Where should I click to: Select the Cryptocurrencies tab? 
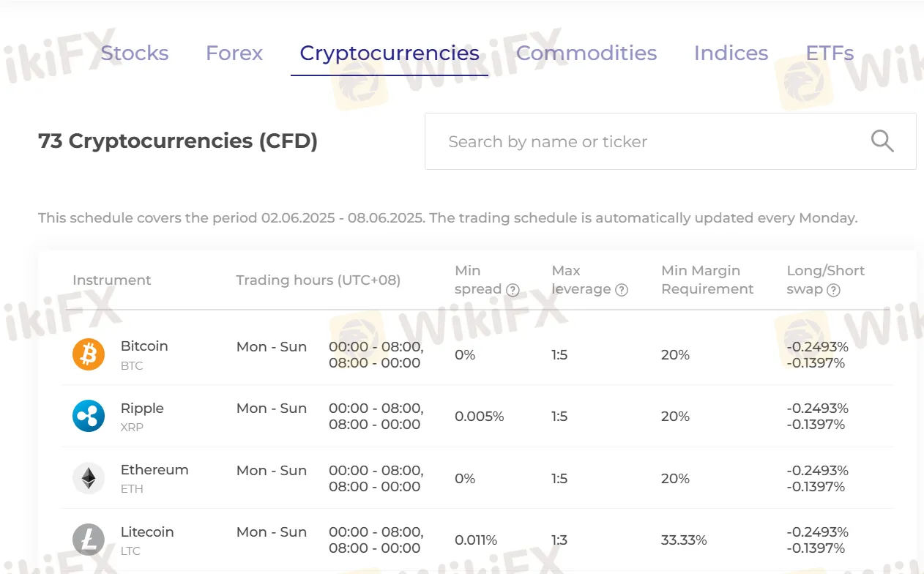pyautogui.click(x=390, y=53)
